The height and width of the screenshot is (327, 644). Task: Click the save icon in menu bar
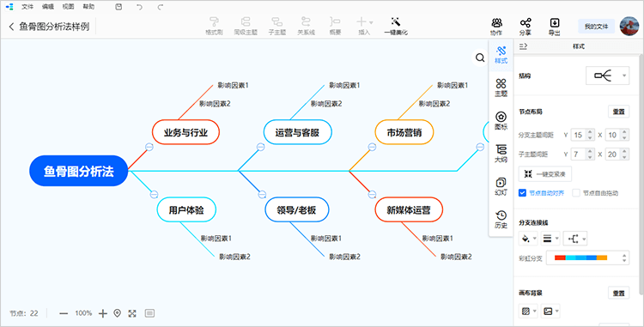(118, 7)
